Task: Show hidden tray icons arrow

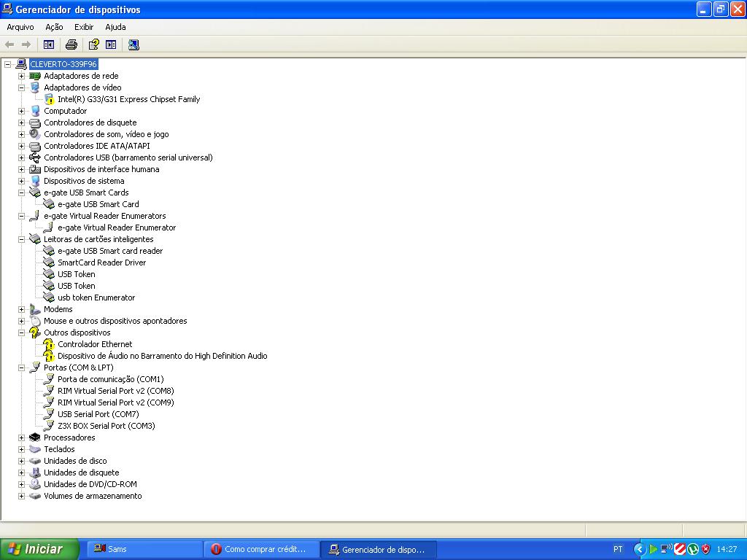Action: tap(639, 549)
